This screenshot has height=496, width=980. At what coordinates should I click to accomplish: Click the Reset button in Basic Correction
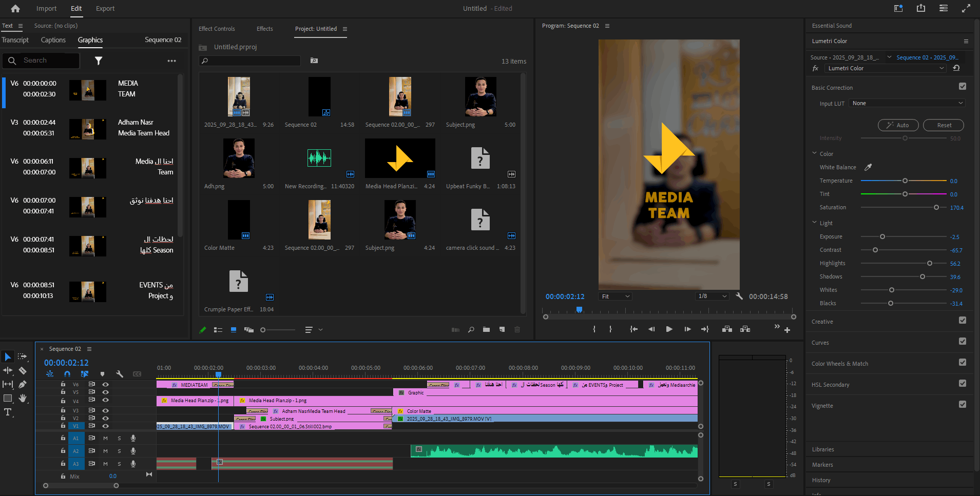click(x=943, y=125)
